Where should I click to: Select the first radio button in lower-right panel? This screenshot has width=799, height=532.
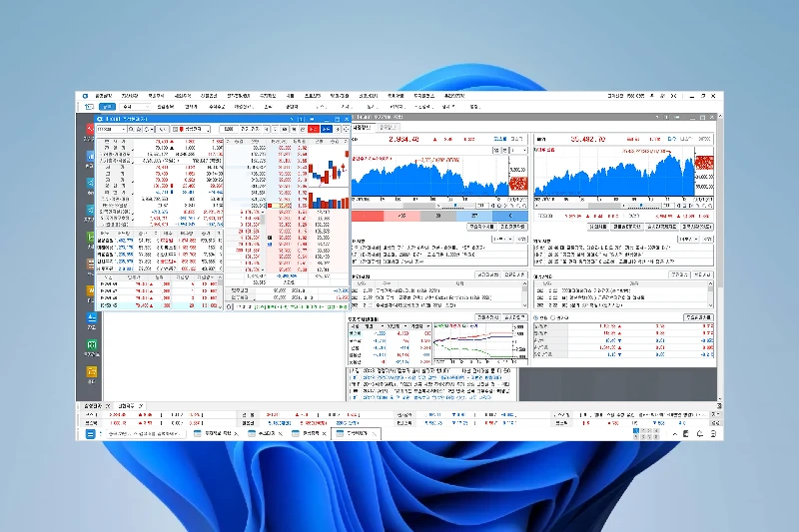[535, 317]
